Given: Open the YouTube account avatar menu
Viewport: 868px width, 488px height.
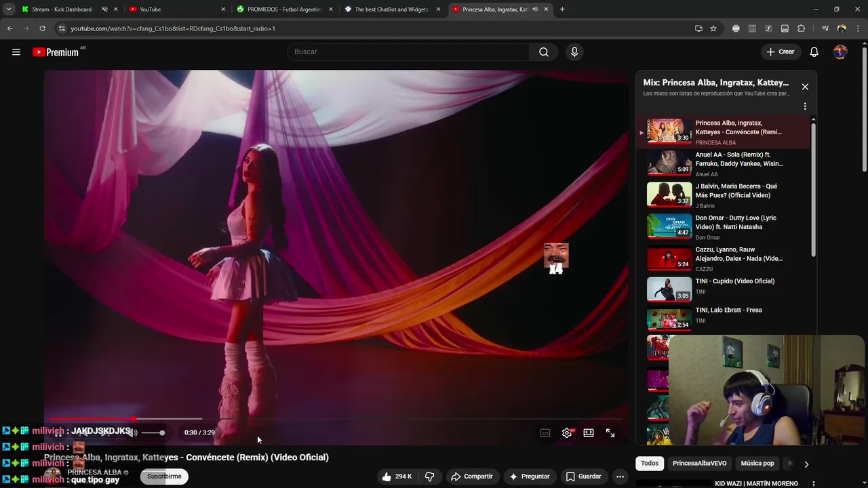Looking at the screenshot, I should pyautogui.click(x=840, y=52).
